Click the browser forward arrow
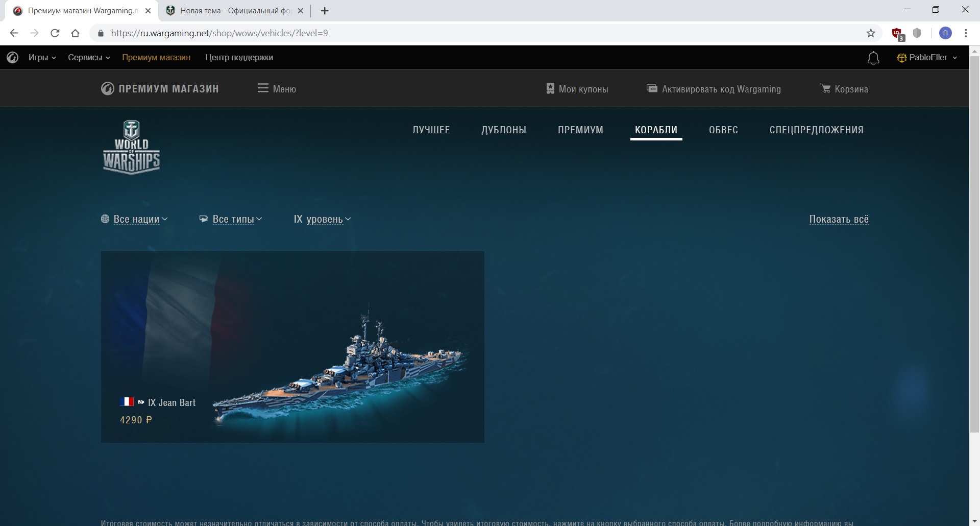The width and height of the screenshot is (980, 526). (34, 33)
